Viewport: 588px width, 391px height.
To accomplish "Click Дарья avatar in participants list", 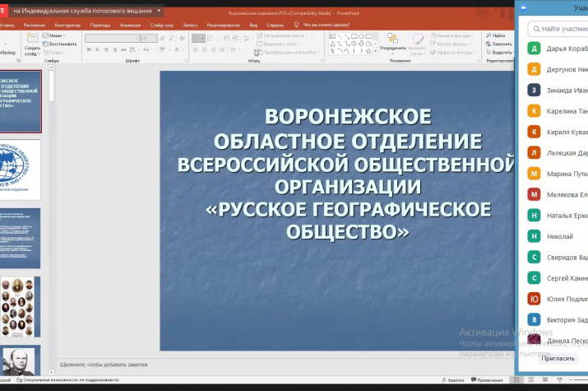I will [x=534, y=49].
